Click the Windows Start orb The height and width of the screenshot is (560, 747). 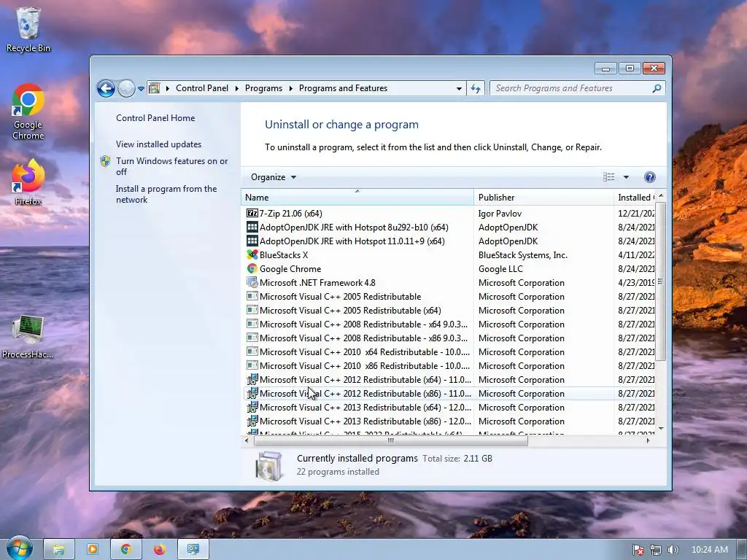[19, 548]
